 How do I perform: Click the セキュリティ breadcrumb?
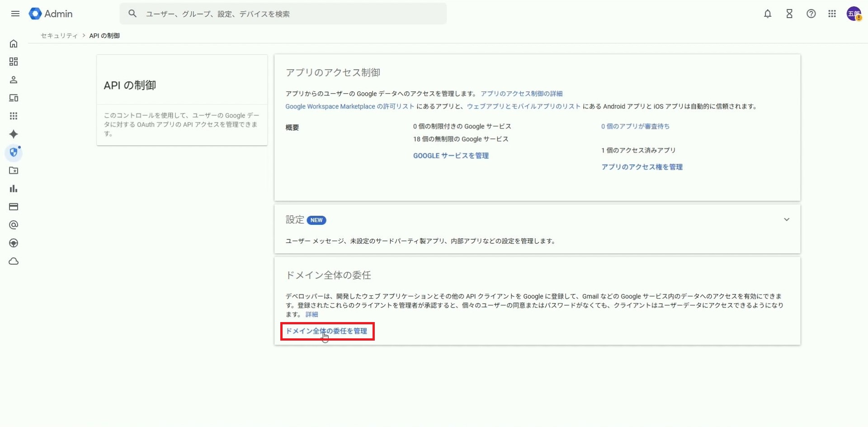coord(59,36)
